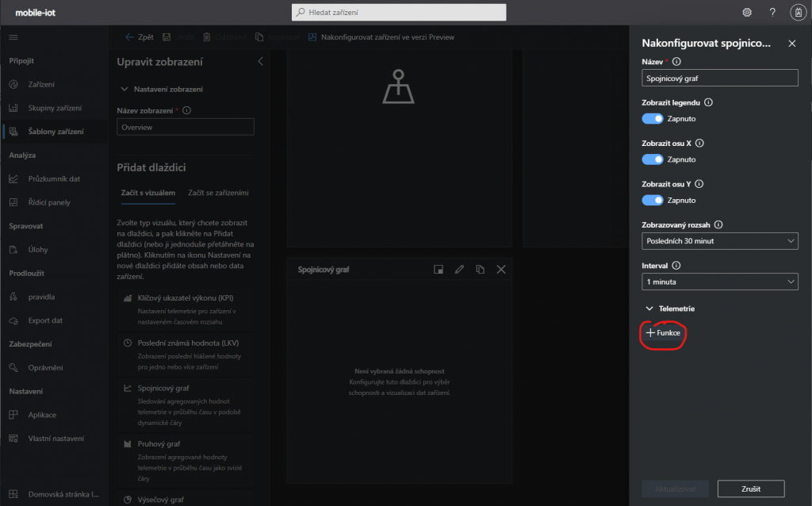Open the Interval dropdown

coord(719,282)
